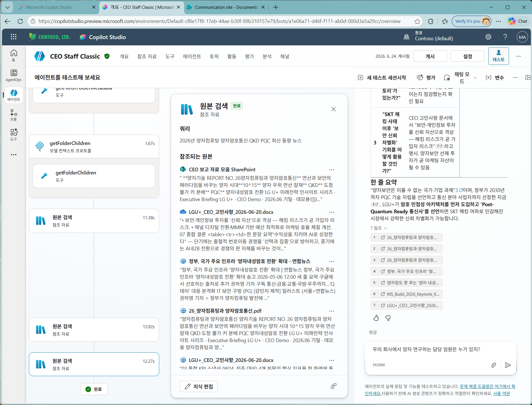This screenshot has height=405, width=532.
Task: Open reference 4: 정부, 국가 주요 인프라
Action: pos(407,271)
